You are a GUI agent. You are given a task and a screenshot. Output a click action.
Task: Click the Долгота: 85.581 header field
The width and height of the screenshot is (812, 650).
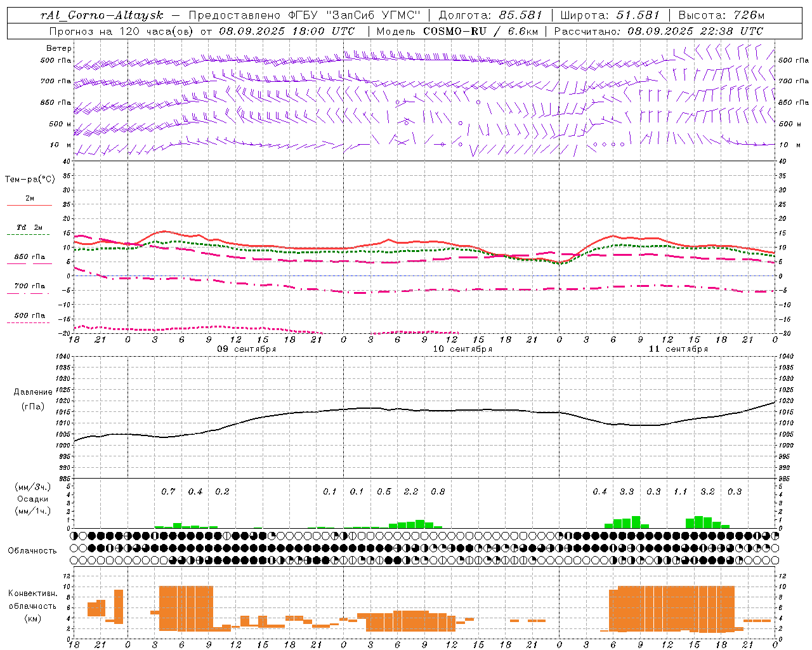point(490,15)
